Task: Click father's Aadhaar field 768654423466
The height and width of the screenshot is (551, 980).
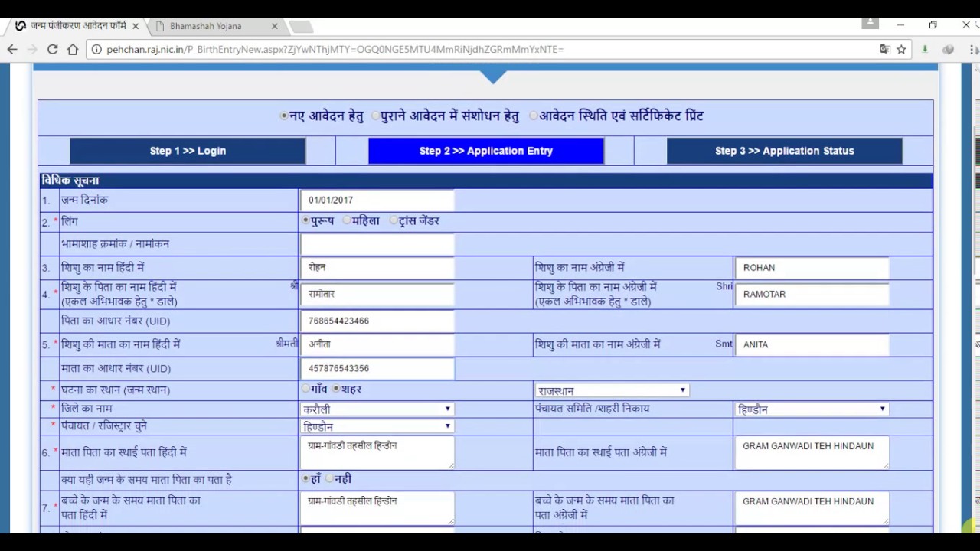Action: (x=377, y=321)
